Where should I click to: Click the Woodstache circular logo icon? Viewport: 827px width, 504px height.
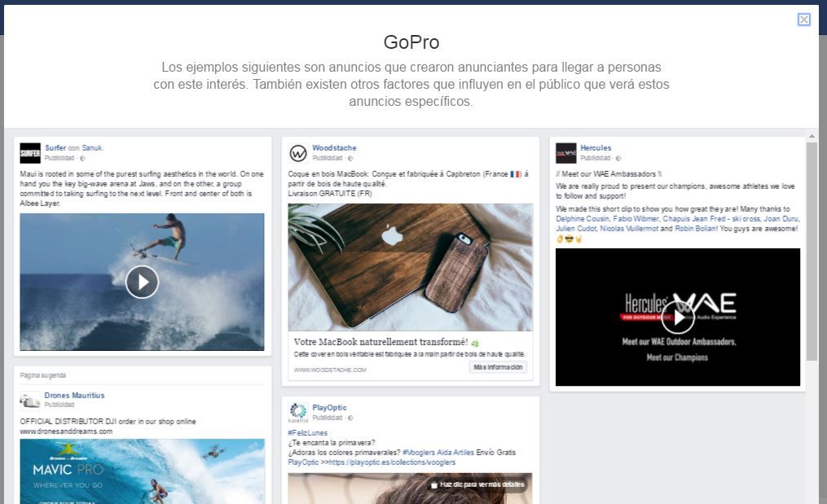tap(298, 153)
